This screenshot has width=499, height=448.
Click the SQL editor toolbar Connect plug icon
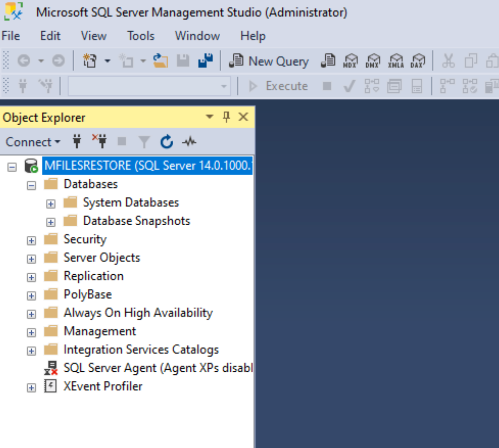click(23, 86)
